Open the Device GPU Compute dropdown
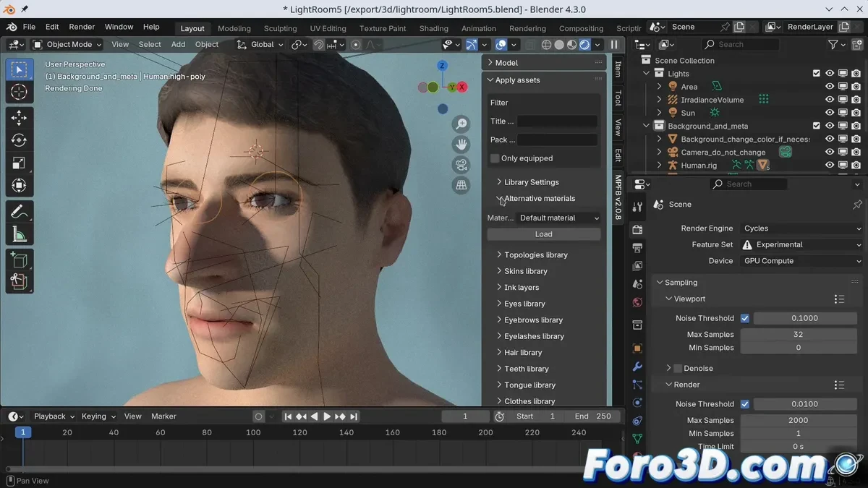 [x=801, y=261]
